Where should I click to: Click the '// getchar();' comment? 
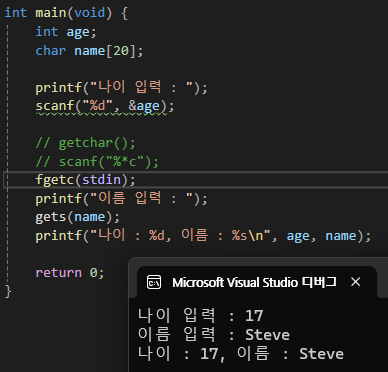[85, 143]
